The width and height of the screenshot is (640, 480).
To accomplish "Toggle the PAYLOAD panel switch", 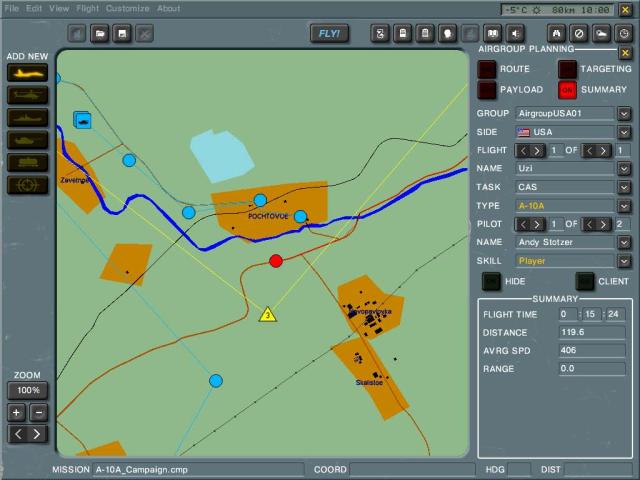I will click(486, 90).
